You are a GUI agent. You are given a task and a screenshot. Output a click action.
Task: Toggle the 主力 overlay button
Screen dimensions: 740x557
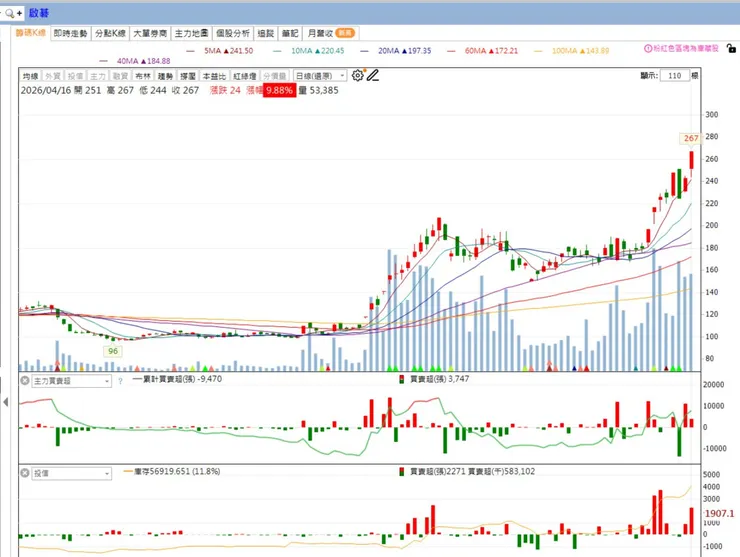(98, 76)
